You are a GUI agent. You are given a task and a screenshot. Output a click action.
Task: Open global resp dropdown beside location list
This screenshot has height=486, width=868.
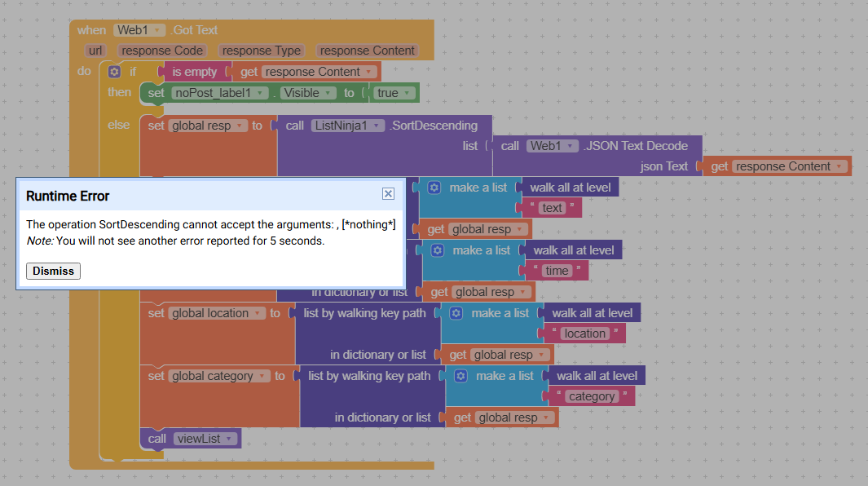541,355
